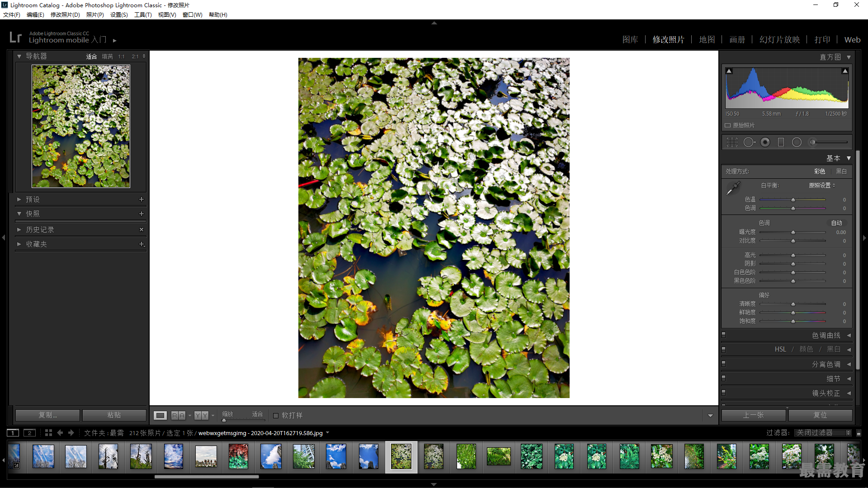Collapse the Snapshots (快照) panel
868x488 pixels.
pyautogui.click(x=19, y=214)
